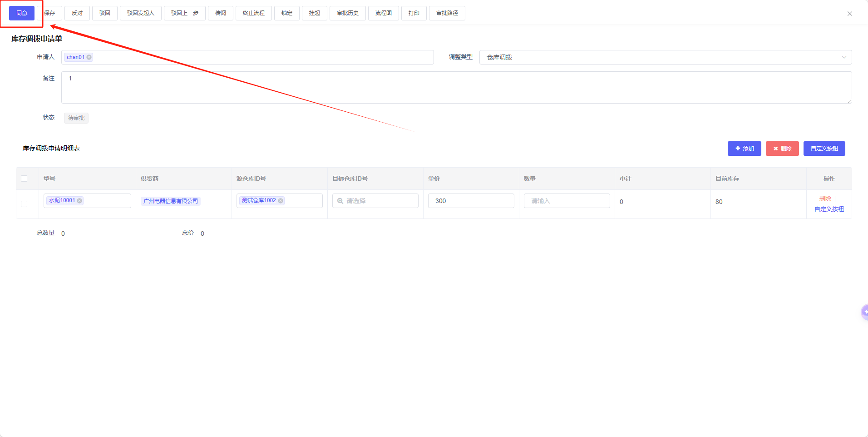Click the 数量 input field
Viewport: 868px width, 437px height.
click(567, 201)
